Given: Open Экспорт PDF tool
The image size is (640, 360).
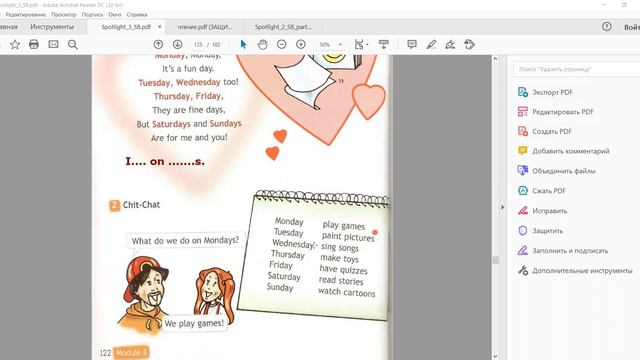Looking at the screenshot, I should pyautogui.click(x=552, y=92).
